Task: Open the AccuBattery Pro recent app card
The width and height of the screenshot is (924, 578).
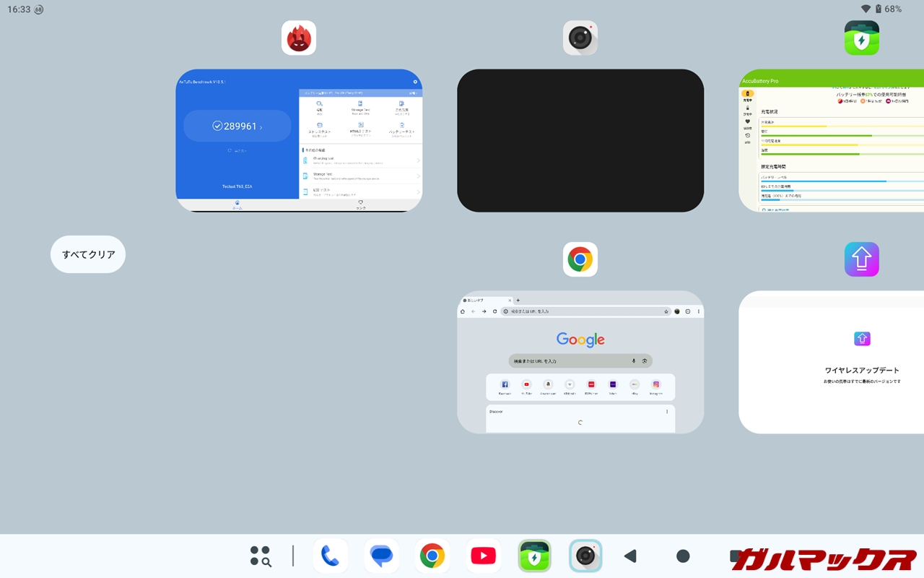Action: click(x=832, y=141)
